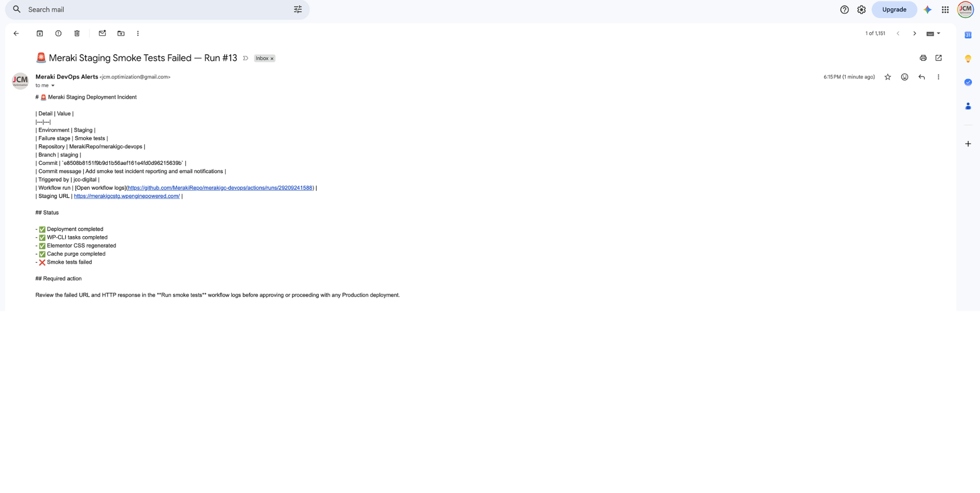Click the 'Triggered by | jcc-digital' line

coord(67,180)
